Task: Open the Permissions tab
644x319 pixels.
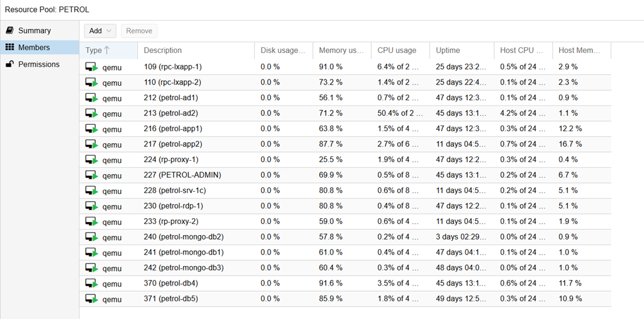Action: tap(38, 64)
